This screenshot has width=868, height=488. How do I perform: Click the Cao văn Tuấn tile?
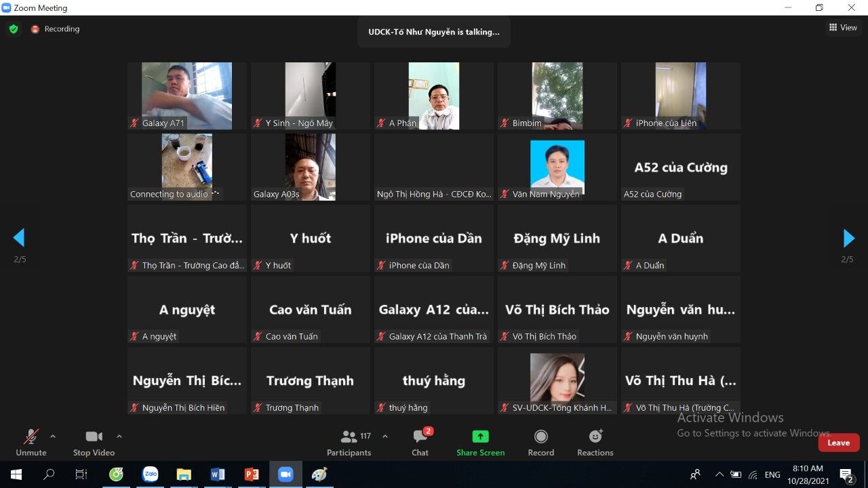[311, 309]
